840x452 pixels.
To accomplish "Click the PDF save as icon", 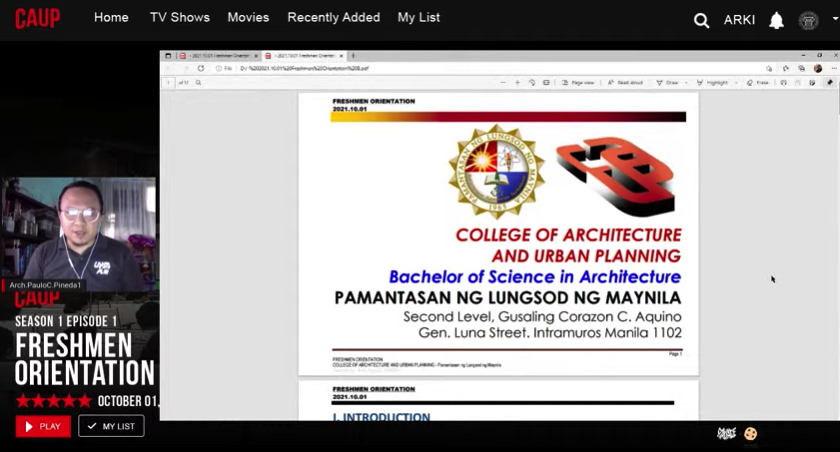I will click(x=812, y=82).
